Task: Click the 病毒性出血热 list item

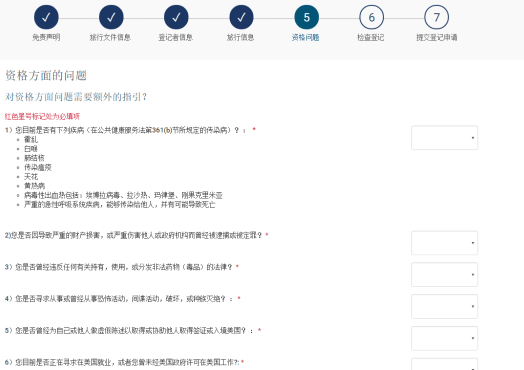Action: point(123,195)
